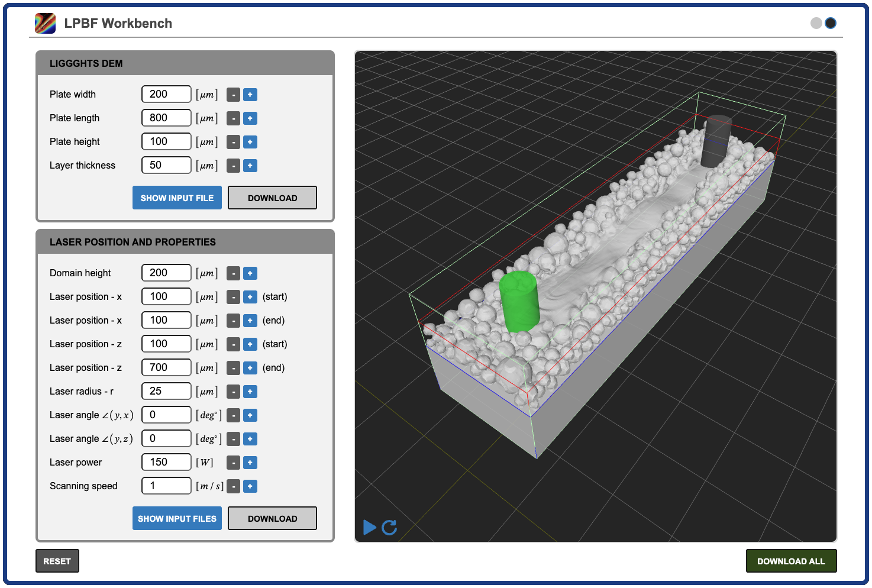Edit Laser angle (y,z) field

166,438
